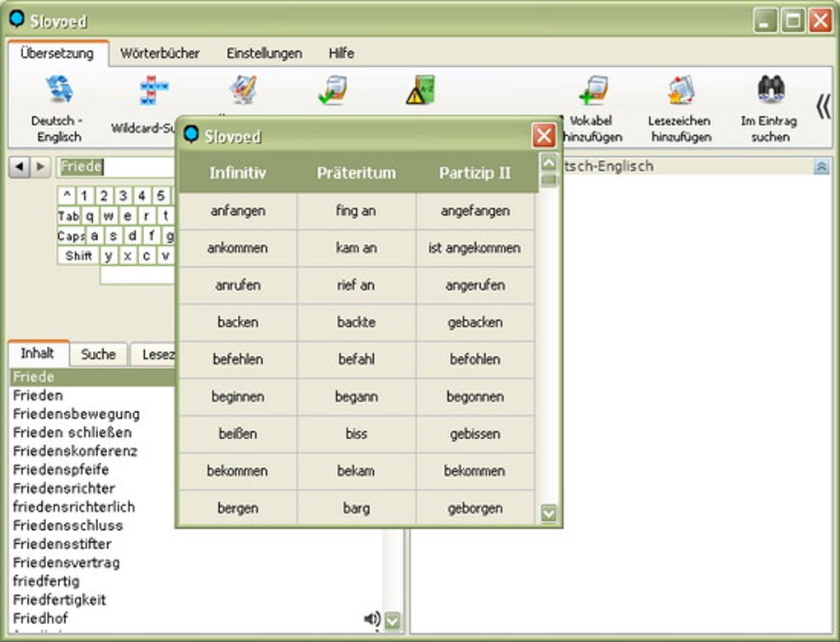Maximize the main Slovoed window
840x642 pixels.
click(x=793, y=21)
